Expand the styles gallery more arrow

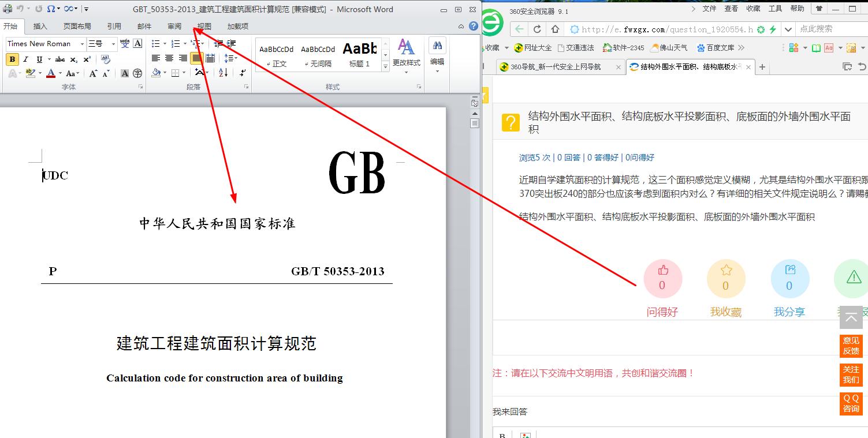386,67
